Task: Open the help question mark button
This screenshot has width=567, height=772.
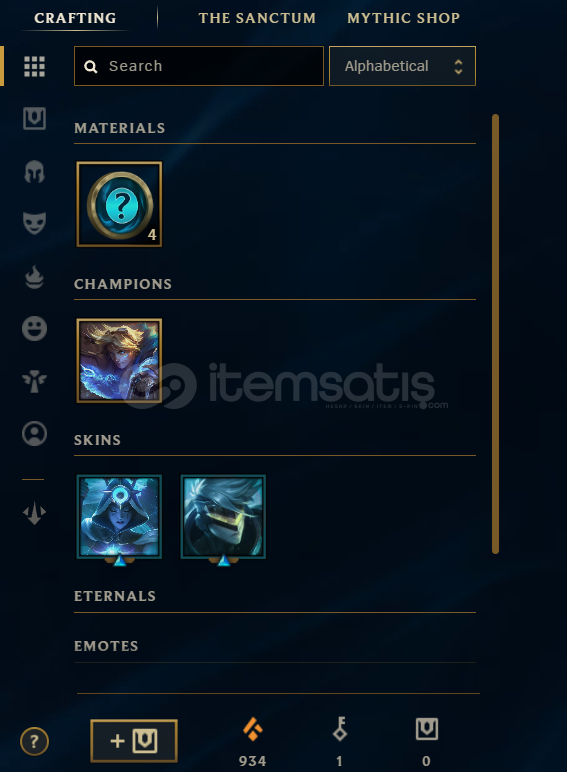Action: click(x=34, y=741)
